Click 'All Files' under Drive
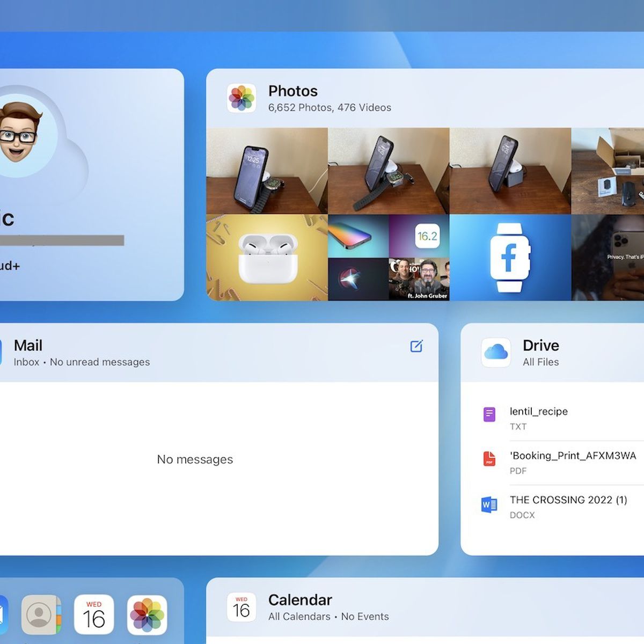 click(x=541, y=362)
